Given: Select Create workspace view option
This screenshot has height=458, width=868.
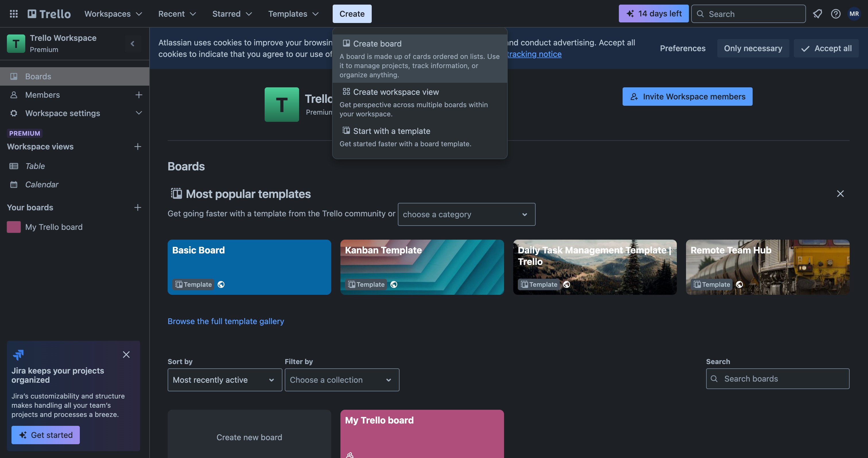Looking at the screenshot, I should [420, 102].
